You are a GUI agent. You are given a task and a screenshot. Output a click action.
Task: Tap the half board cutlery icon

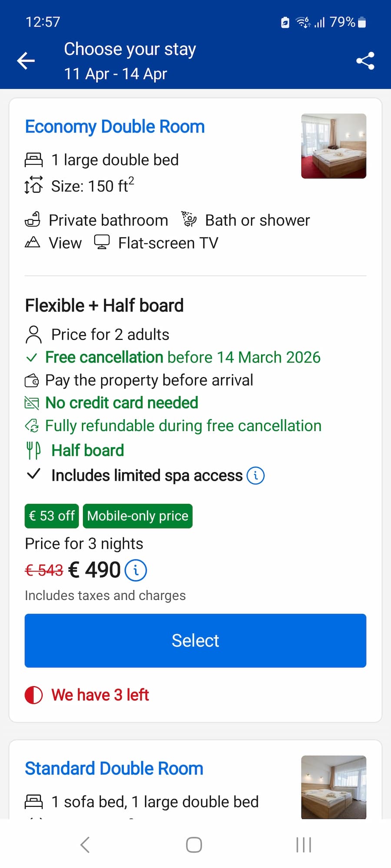(33, 450)
